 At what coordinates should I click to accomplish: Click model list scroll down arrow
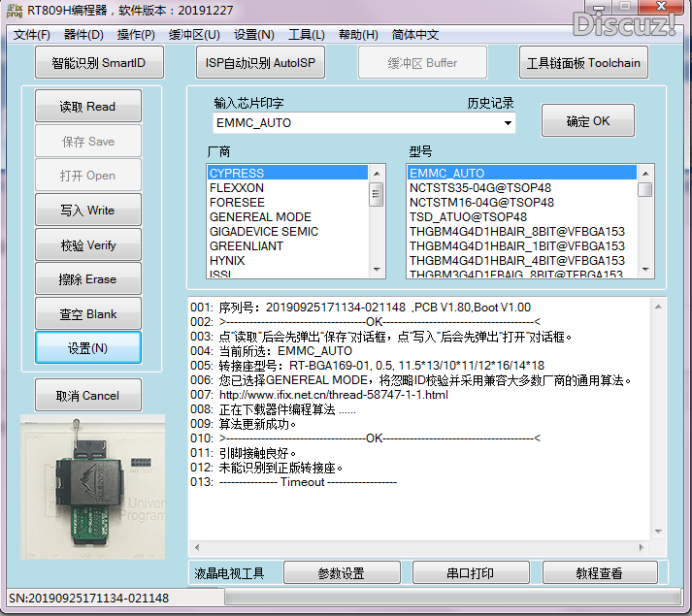(645, 269)
